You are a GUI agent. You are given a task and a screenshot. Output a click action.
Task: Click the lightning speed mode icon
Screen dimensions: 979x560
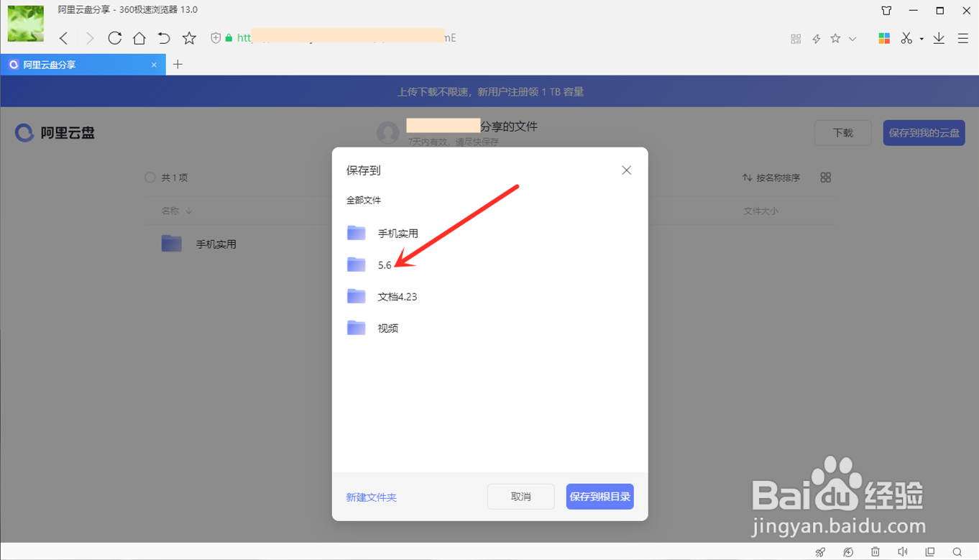[817, 39]
